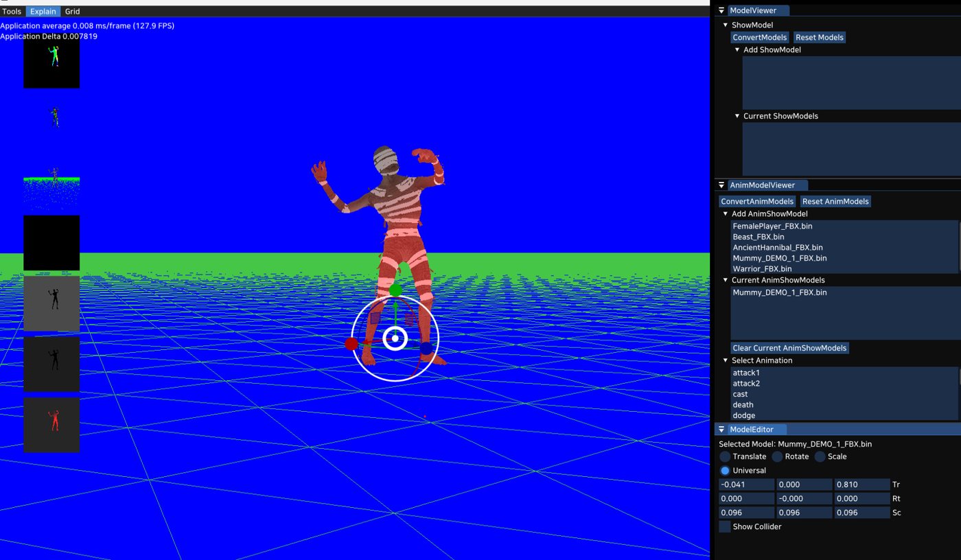Open the Tools menu
This screenshot has width=961, height=560.
[x=12, y=12]
